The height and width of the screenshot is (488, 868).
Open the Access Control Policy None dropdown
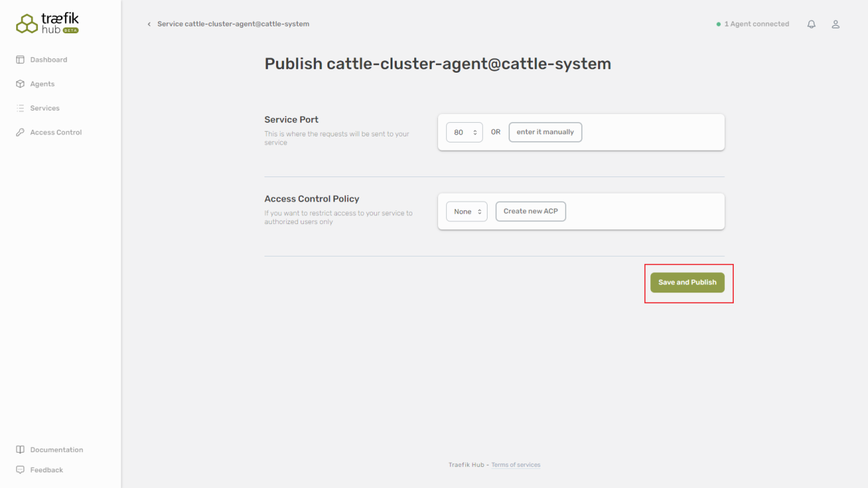click(467, 212)
